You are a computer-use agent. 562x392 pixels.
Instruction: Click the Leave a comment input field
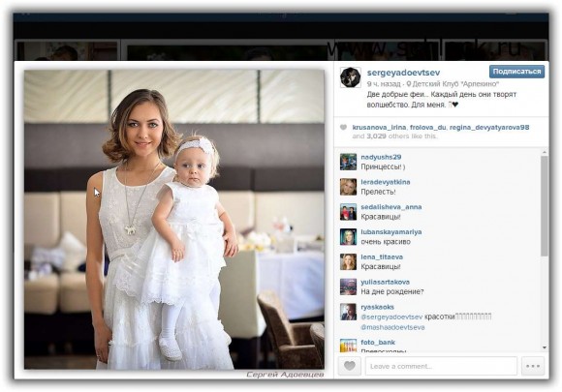point(441,366)
